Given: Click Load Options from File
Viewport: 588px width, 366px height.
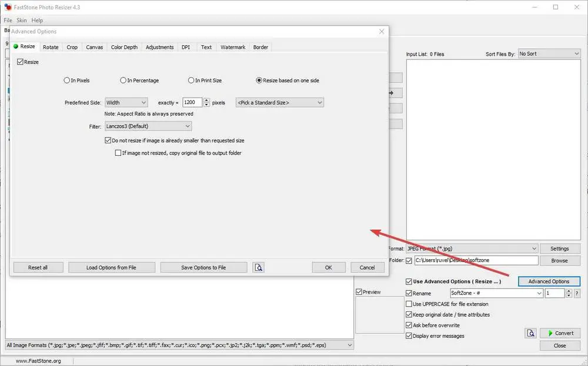Looking at the screenshot, I should point(111,267).
